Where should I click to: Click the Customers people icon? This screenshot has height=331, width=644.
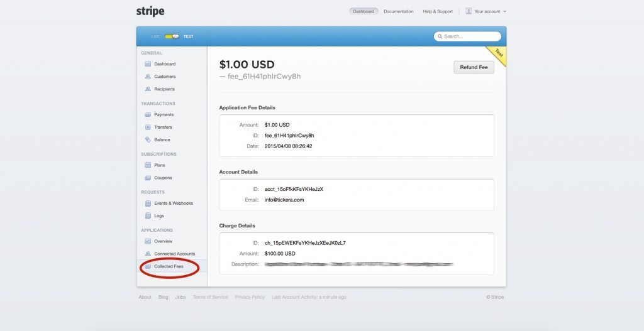point(148,76)
